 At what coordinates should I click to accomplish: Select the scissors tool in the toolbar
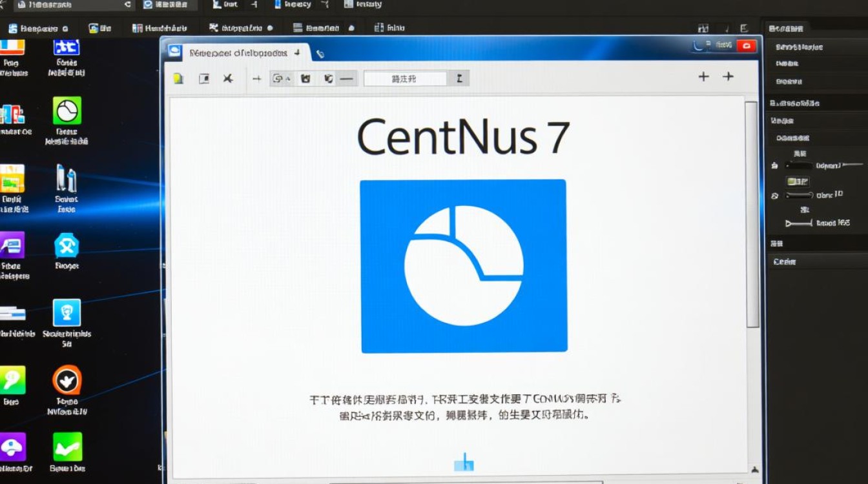click(x=227, y=78)
